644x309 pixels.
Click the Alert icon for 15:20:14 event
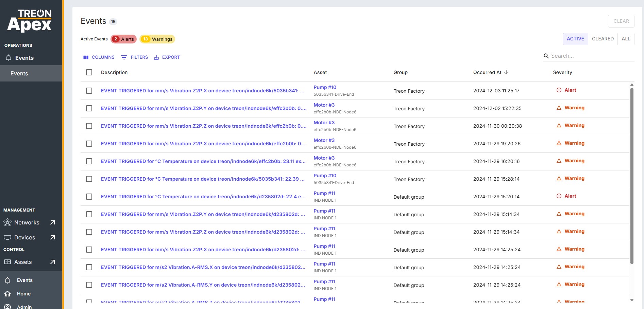pos(559,196)
